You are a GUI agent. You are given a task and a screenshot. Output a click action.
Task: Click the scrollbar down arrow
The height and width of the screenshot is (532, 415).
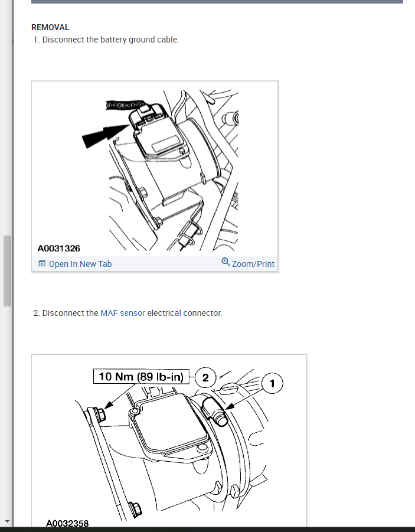7,521
